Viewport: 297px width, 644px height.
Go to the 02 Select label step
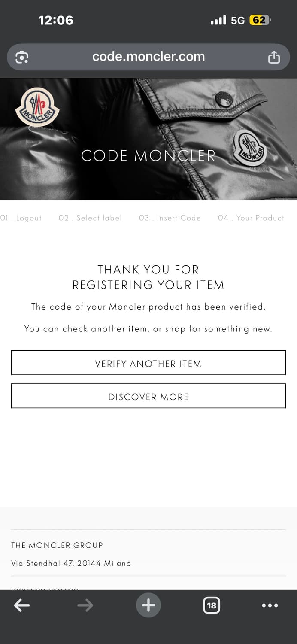coord(90,218)
